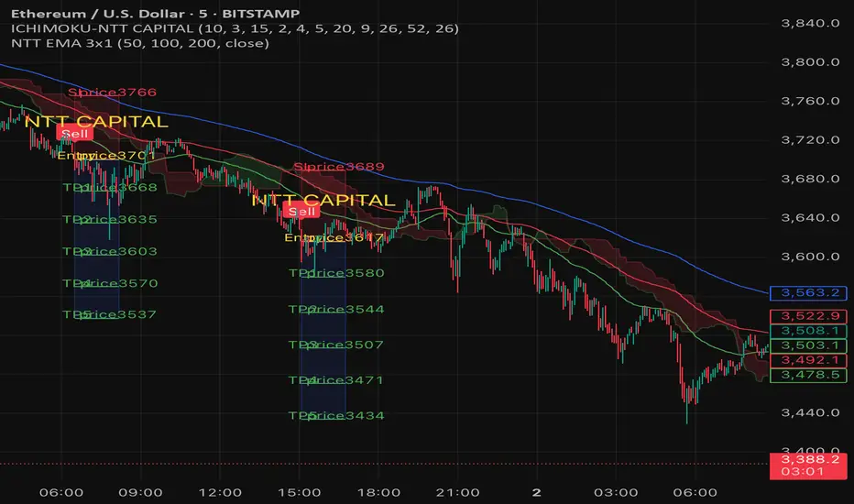Click the Slprice3689 stop-loss label
854x504 pixels.
coord(339,166)
